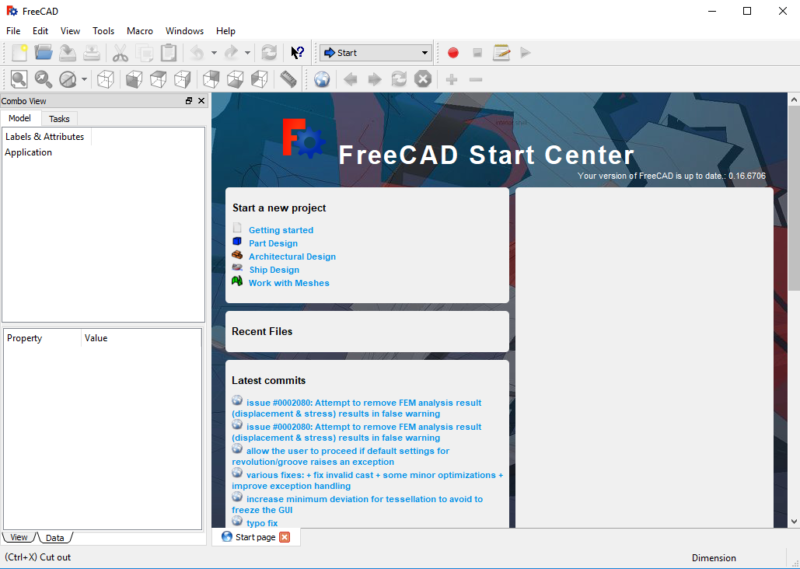Screen dimensions: 800x569
Task: Switch to the Model tab
Action: click(20, 118)
